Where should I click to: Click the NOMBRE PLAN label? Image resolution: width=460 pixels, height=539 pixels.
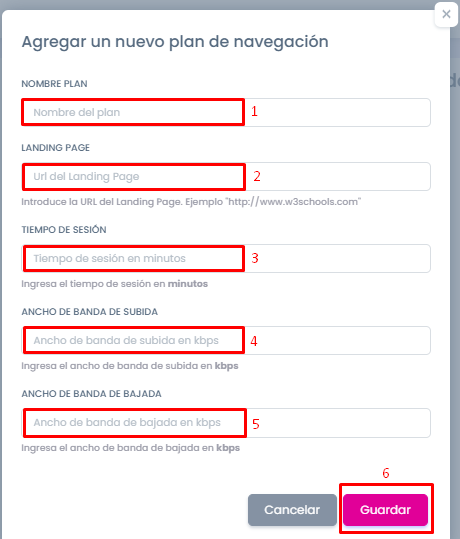[x=54, y=84]
